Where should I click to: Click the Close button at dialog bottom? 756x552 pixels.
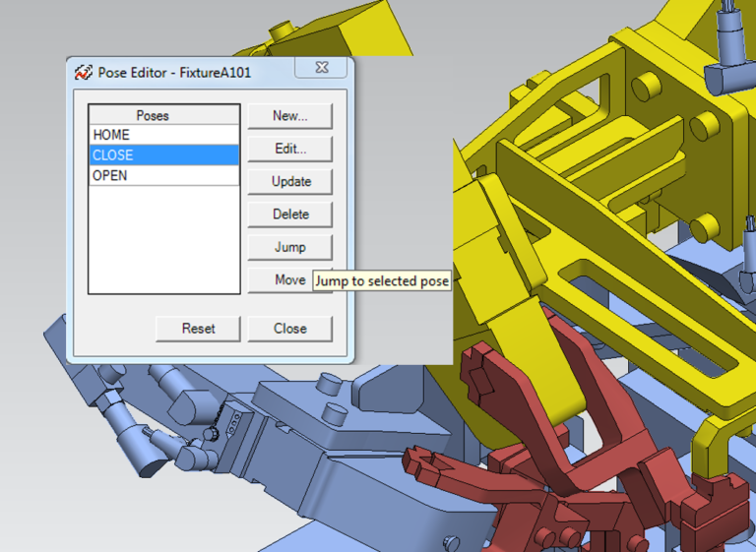click(289, 328)
